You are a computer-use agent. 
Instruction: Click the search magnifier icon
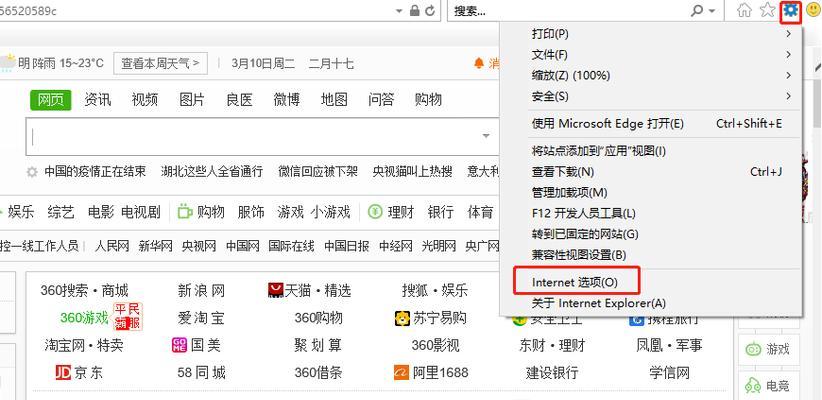pyautogui.click(x=697, y=10)
